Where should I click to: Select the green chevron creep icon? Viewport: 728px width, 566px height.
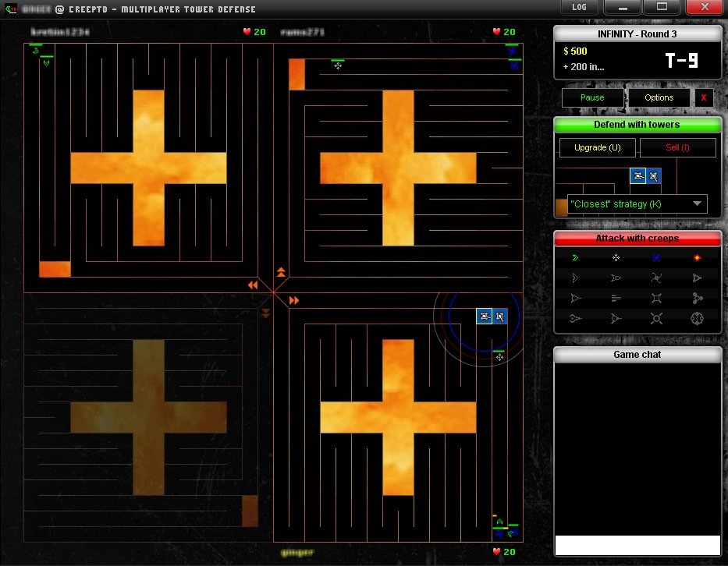pyautogui.click(x=575, y=257)
